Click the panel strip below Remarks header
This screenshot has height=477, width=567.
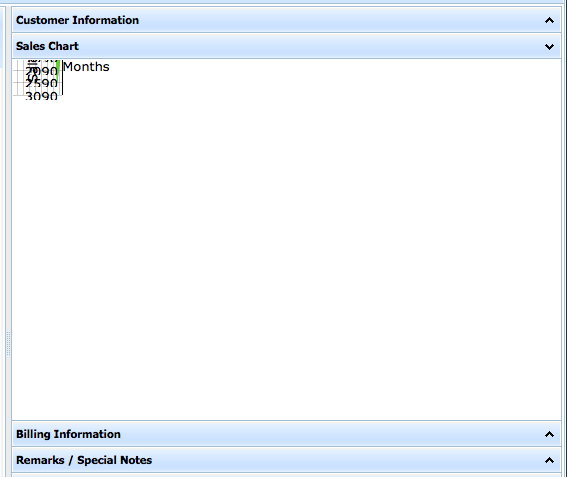click(x=286, y=475)
